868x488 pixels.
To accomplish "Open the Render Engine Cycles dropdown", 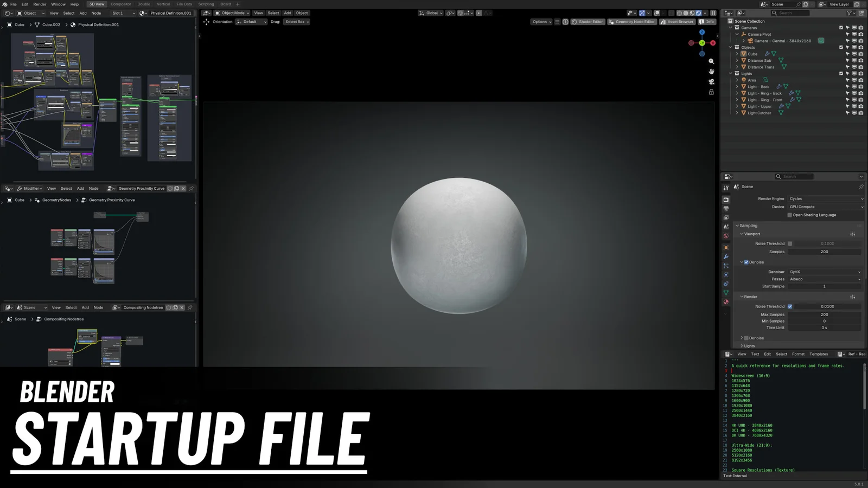I will (825, 199).
